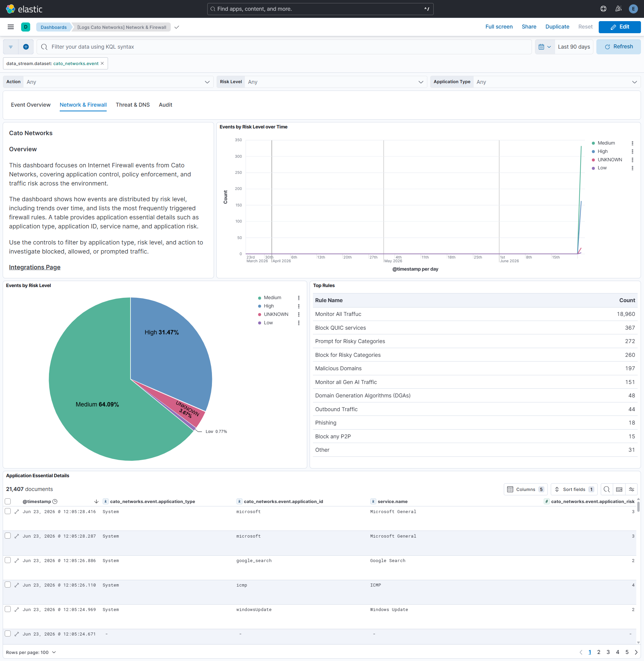Open the Elastic home logo
Screen dimensions: 644x661
[x=24, y=9]
